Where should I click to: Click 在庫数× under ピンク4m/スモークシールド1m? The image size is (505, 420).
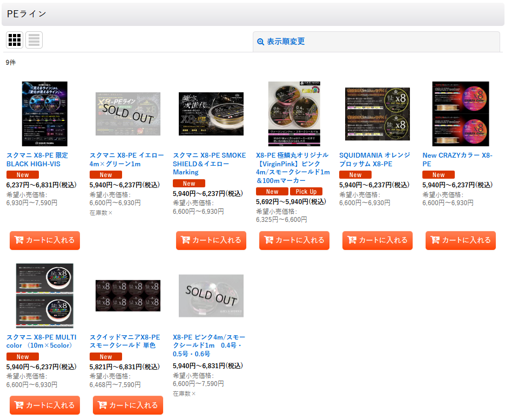click(184, 394)
